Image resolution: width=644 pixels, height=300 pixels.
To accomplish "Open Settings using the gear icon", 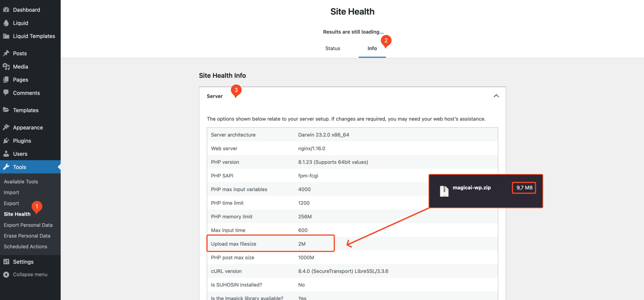I will 6,261.
